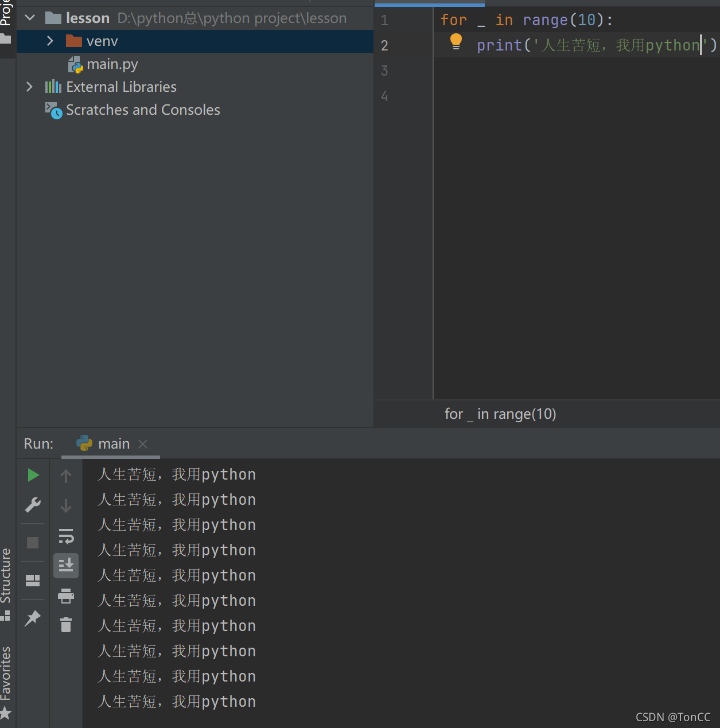
Task: Click the Favorites star icon
Action: pos(6,713)
